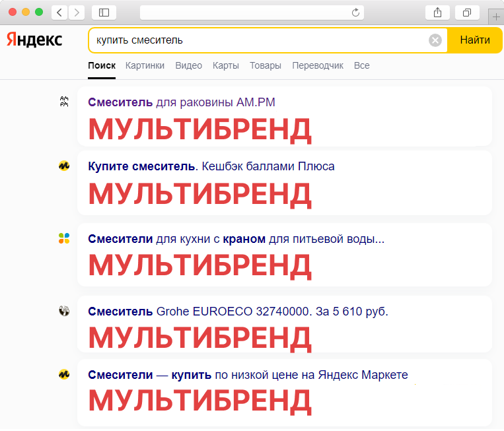Open Смесители для кухни с краном result

(x=236, y=239)
